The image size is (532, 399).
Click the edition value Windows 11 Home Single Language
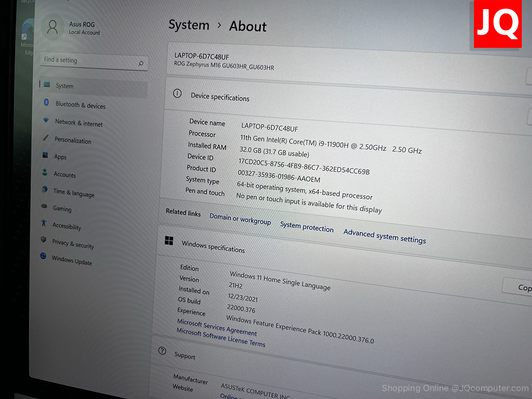pyautogui.click(x=280, y=281)
